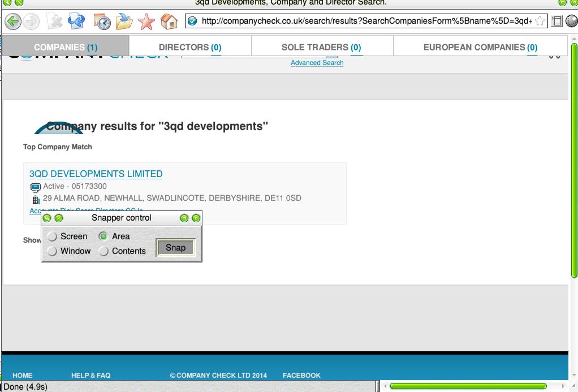The width and height of the screenshot is (578, 392).
Task: Go to Home via house icon
Action: click(x=169, y=21)
